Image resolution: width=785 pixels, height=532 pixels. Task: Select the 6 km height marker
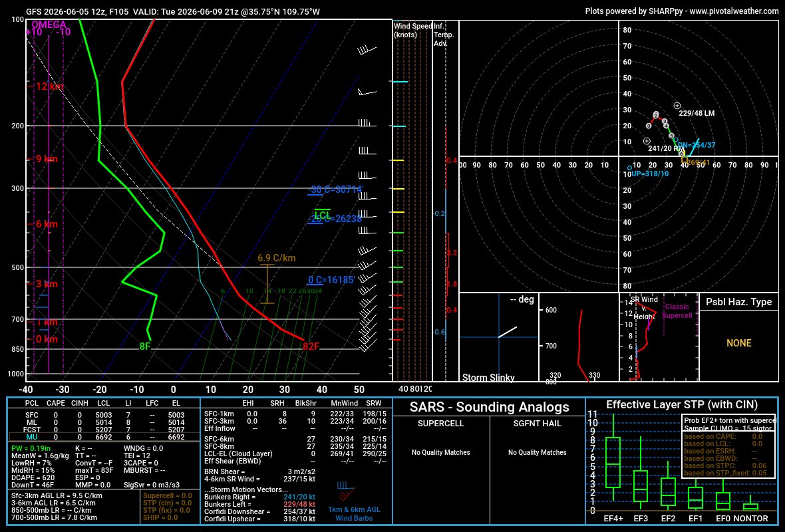point(44,224)
